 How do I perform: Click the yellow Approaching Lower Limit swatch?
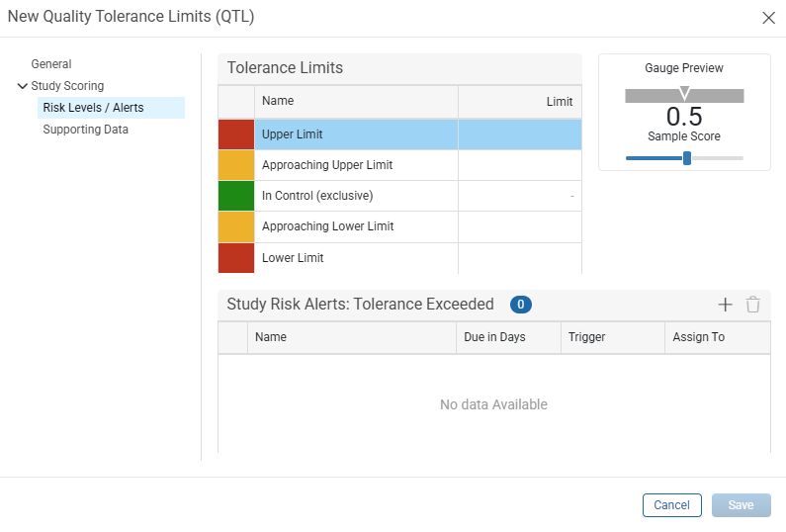coord(236,226)
